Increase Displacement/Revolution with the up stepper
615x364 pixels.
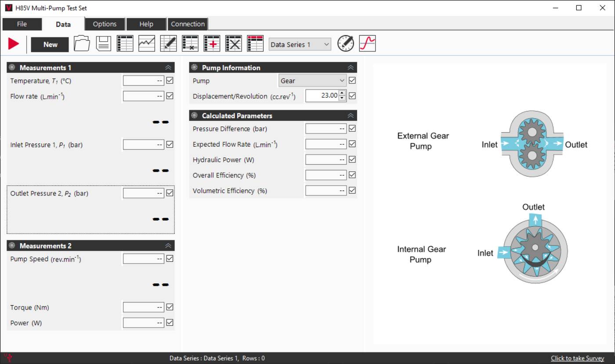coord(342,93)
